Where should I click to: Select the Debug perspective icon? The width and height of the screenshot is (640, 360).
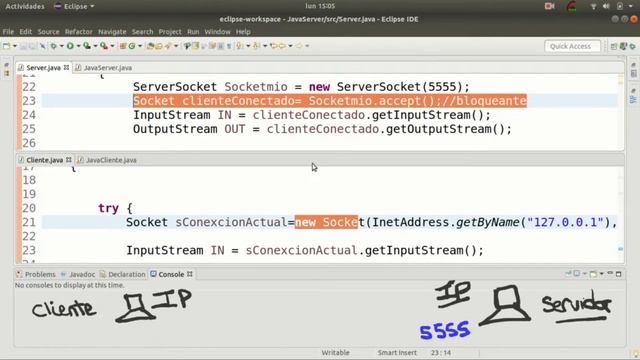click(x=632, y=46)
